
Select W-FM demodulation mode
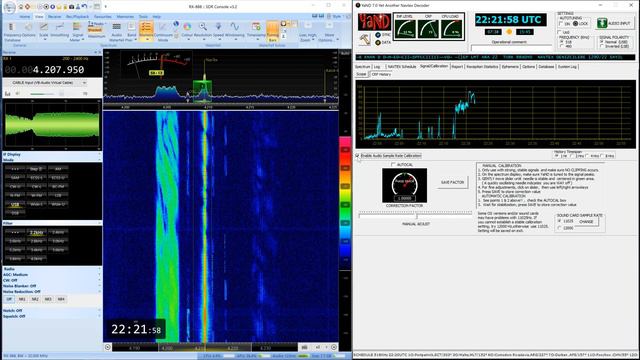tap(36, 195)
